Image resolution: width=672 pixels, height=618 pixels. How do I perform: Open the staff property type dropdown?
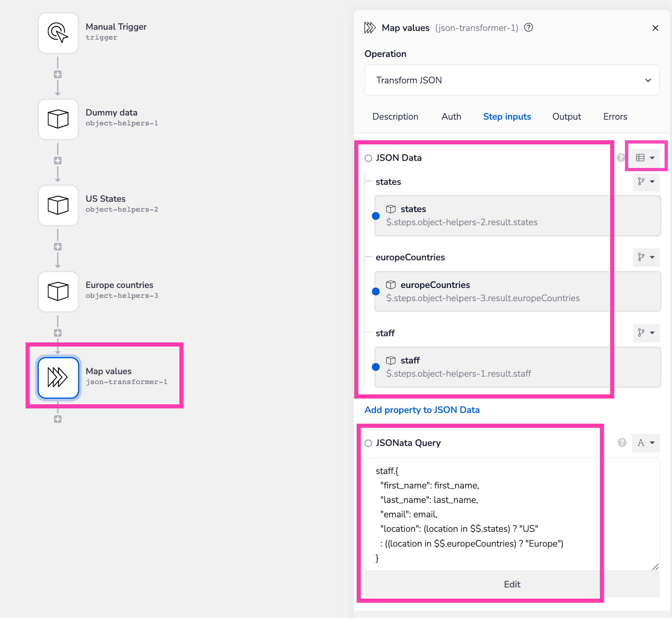(646, 333)
